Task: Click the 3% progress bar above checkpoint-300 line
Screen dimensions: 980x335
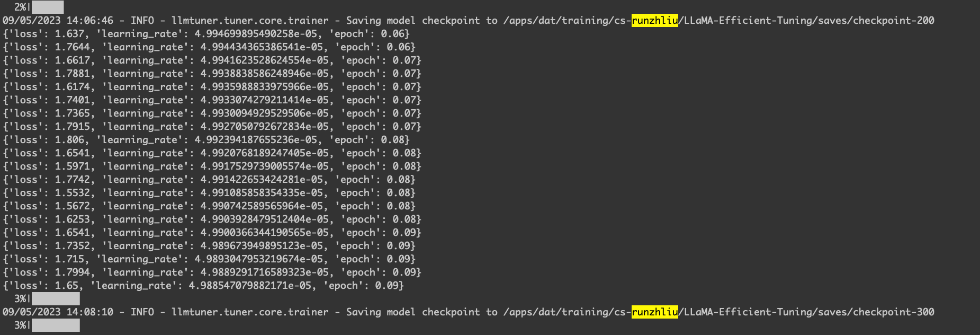Action: (x=56, y=298)
